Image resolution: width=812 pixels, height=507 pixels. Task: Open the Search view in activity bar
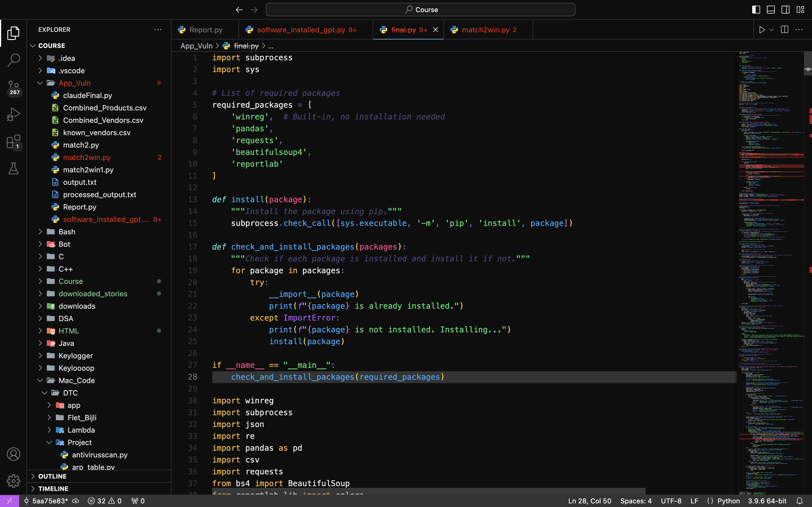tap(14, 60)
